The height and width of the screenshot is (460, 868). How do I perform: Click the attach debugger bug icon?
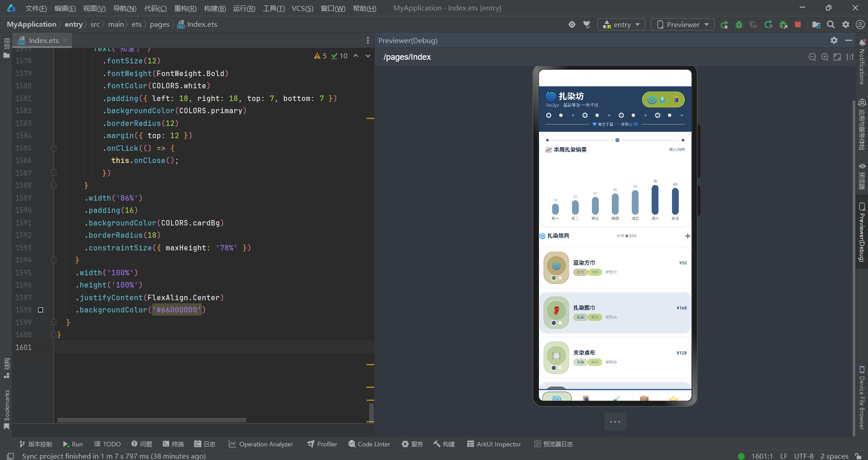pyautogui.click(x=783, y=24)
